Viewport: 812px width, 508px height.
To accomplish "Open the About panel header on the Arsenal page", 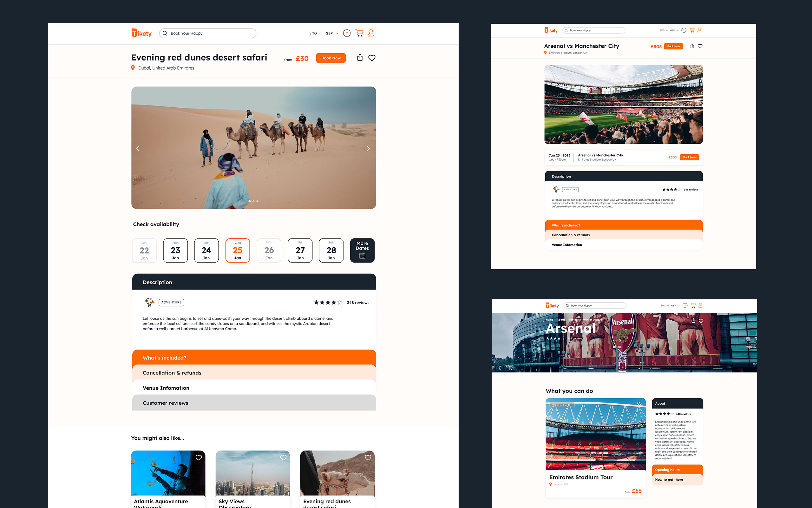I will [677, 403].
